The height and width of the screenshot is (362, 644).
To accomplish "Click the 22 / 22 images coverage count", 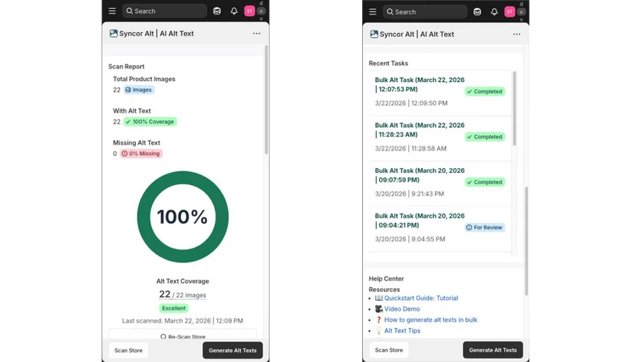I will pyautogui.click(x=183, y=294).
